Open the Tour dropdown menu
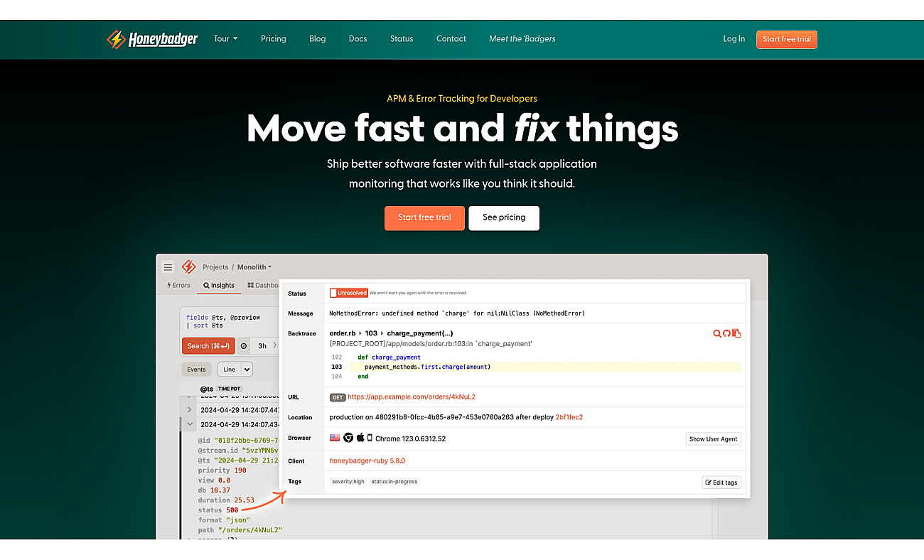 point(225,39)
